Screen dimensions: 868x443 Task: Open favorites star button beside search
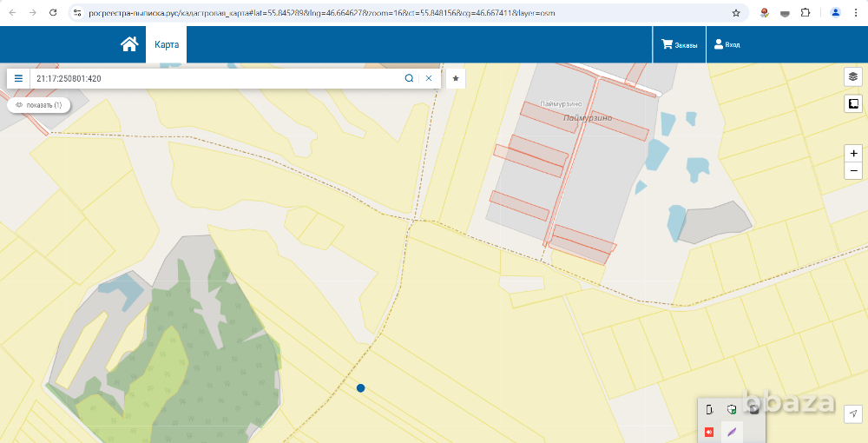tap(456, 78)
